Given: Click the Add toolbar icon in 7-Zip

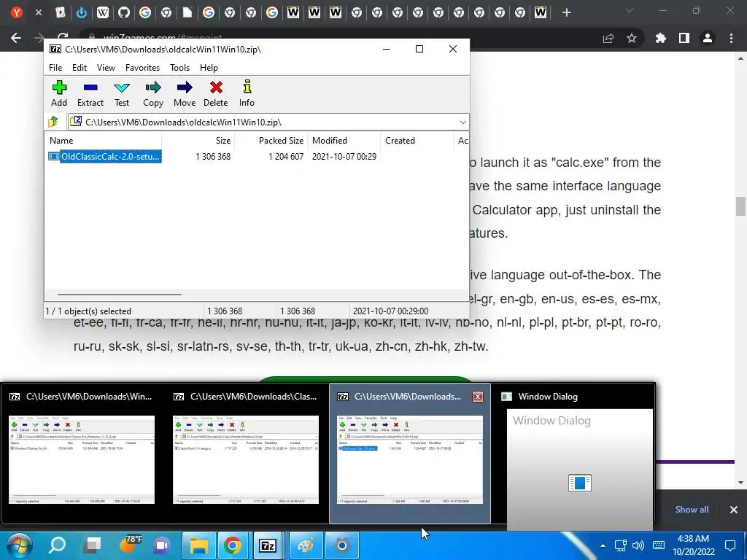Looking at the screenshot, I should (x=59, y=93).
